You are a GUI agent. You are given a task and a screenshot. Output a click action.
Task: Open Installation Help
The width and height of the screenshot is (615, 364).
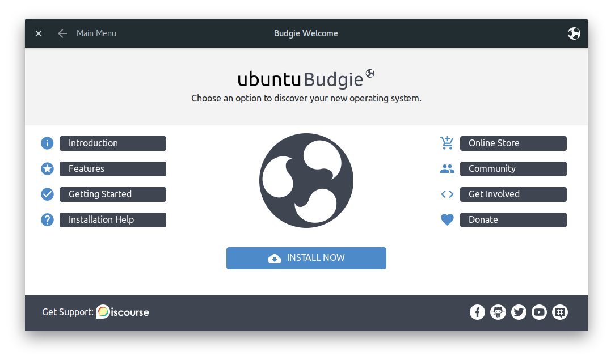tap(113, 220)
